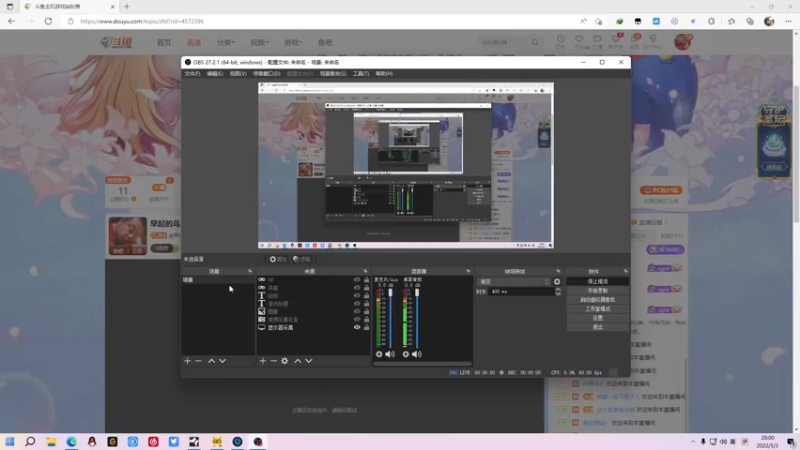Click the OBS icon in the Windows taskbar
The width and height of the screenshot is (800, 450).
[x=258, y=442]
